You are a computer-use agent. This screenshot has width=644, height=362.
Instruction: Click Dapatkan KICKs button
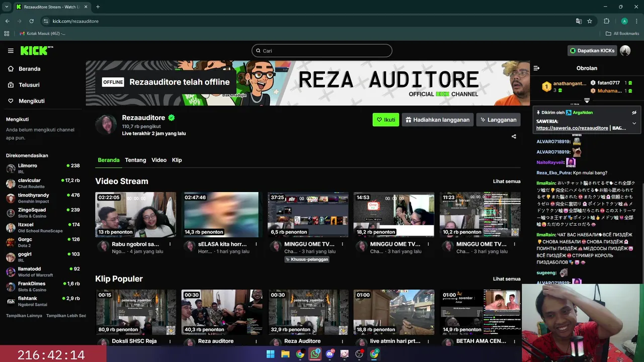pyautogui.click(x=592, y=51)
